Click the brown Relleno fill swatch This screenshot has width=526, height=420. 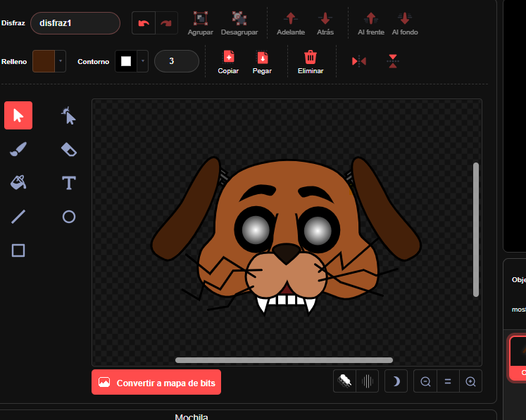point(44,61)
